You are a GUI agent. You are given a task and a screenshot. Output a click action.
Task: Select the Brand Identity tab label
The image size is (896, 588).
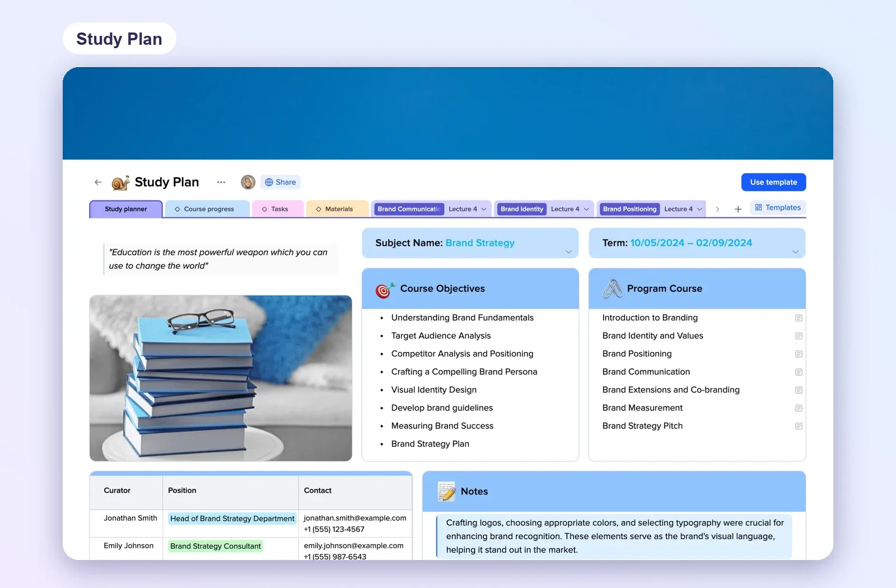click(522, 209)
